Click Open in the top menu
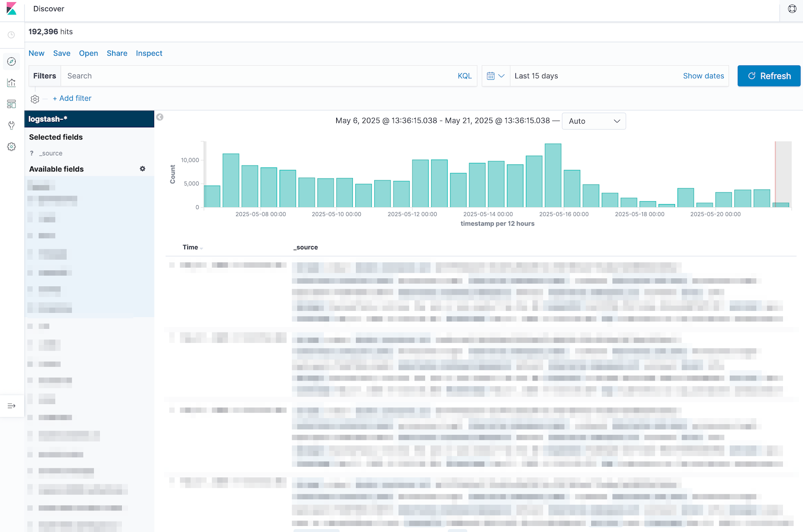 [88, 53]
